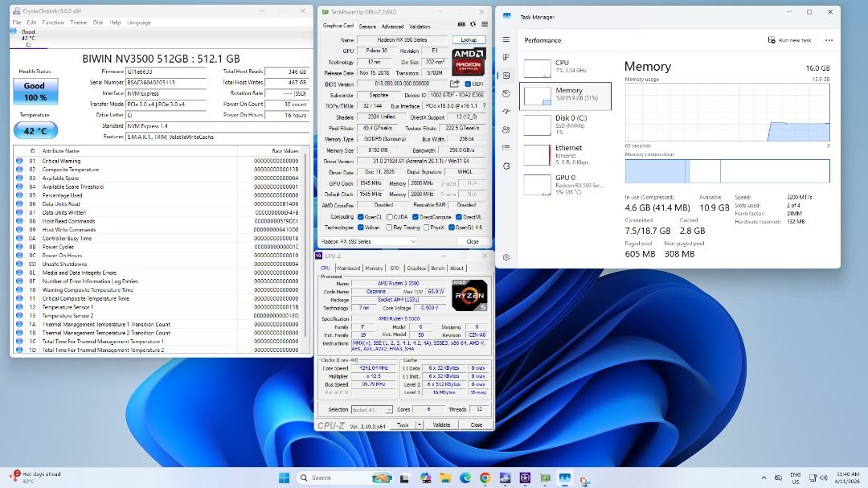Viewport: 868px width, 488px height.
Task: Switch to SPD tab in CPU-Z
Action: coord(394,268)
